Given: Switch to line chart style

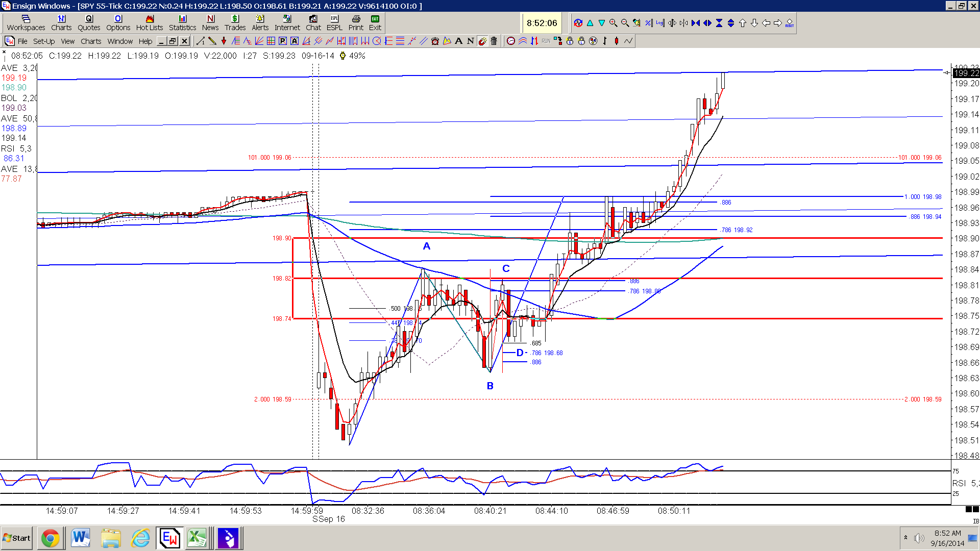Looking at the screenshot, I should (628, 41).
